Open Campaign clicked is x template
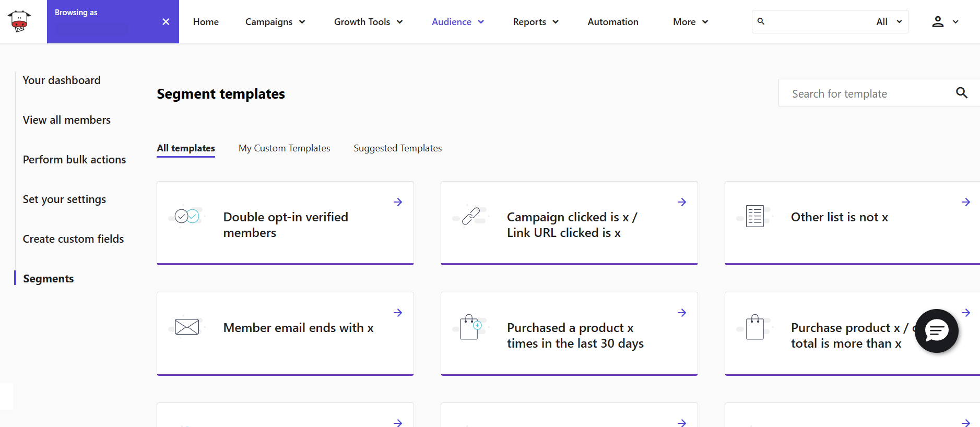Screen dimensions: 980x427 point(569,223)
